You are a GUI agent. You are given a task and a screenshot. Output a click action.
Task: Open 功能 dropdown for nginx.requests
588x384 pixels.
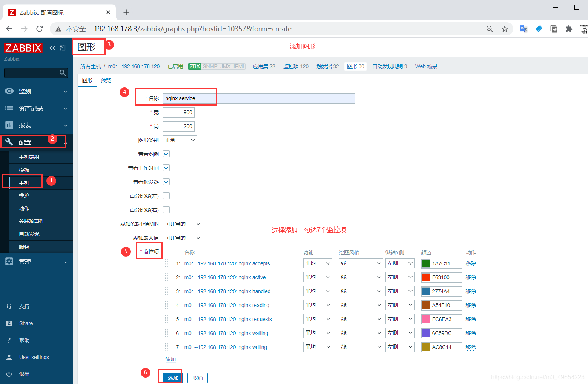318,319
